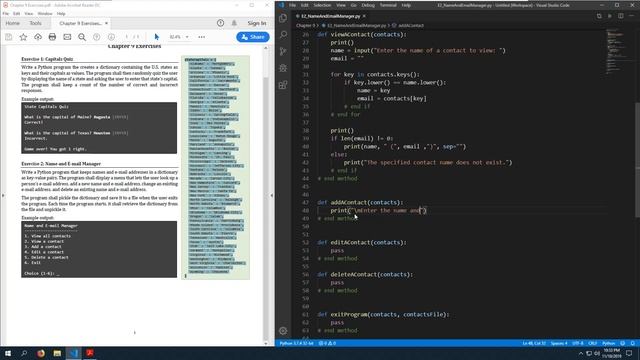
Task: Collapse the Acrobat left navigation pane arrow
Action: 3,196
